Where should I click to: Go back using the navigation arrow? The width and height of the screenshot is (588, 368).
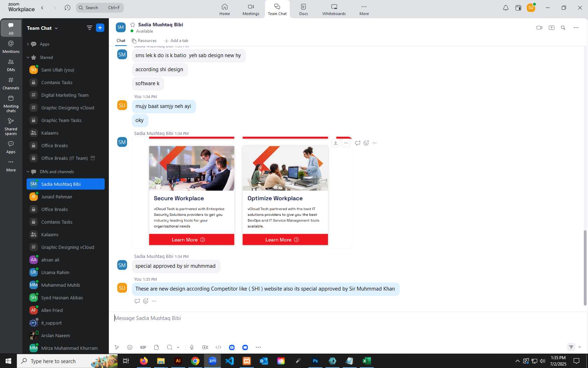click(42, 8)
